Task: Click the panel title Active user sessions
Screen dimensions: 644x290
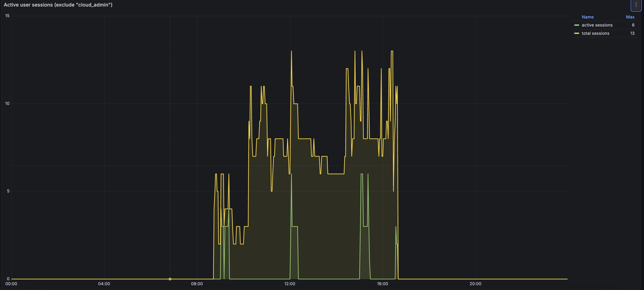Action: click(x=58, y=5)
